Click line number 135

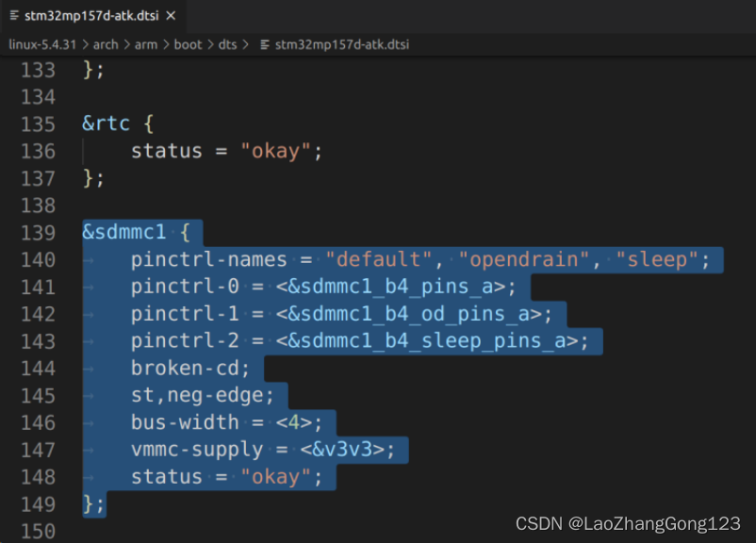[x=36, y=123]
